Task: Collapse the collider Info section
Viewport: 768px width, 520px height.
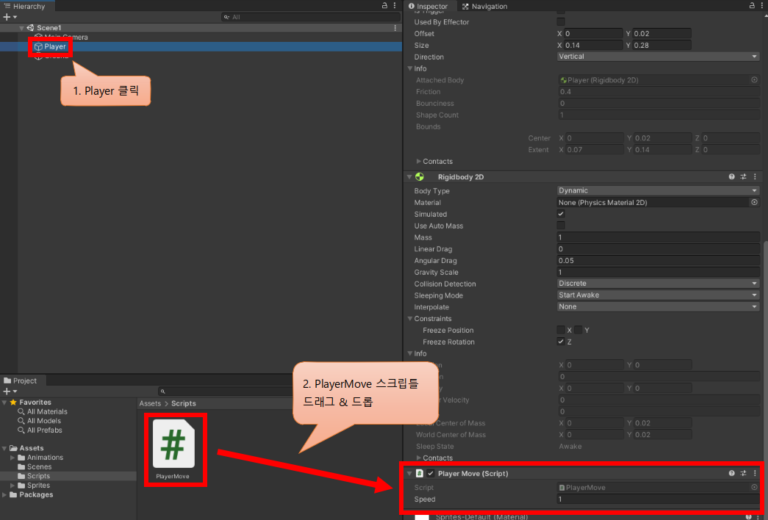Action: click(x=410, y=69)
